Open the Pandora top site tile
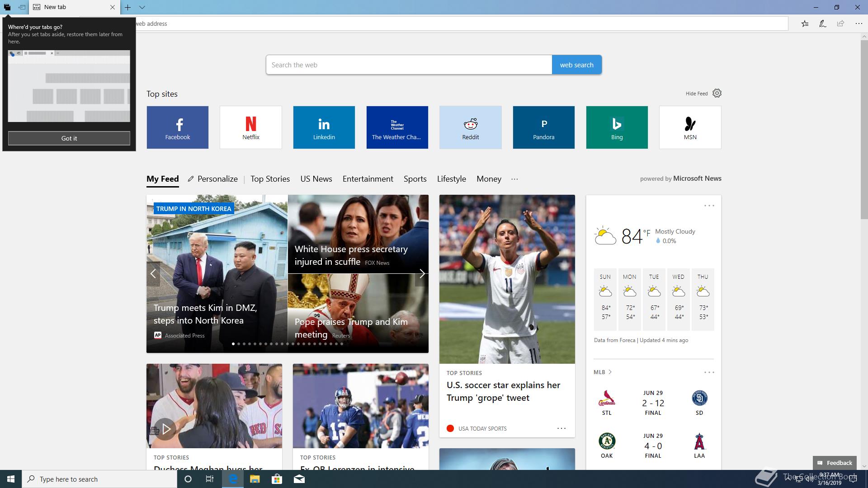 [544, 127]
